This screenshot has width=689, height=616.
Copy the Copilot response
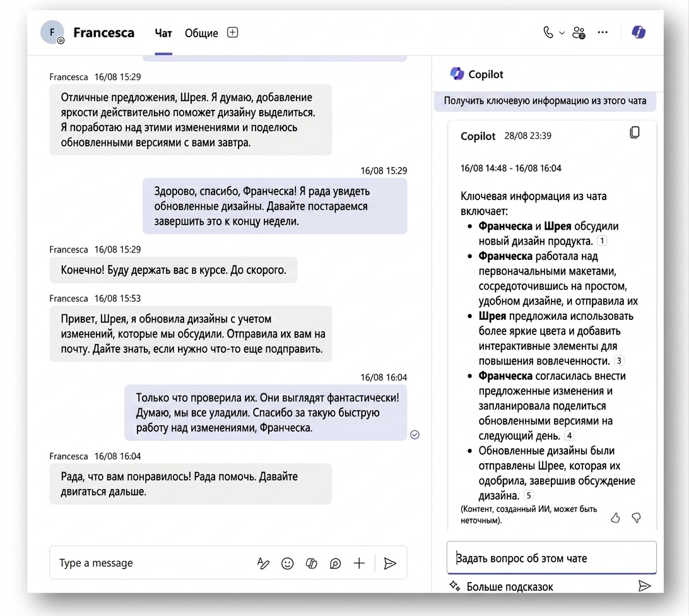coord(635,133)
